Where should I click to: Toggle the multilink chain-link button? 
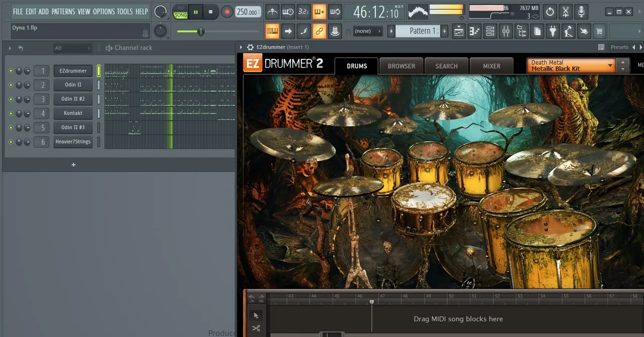(x=319, y=31)
